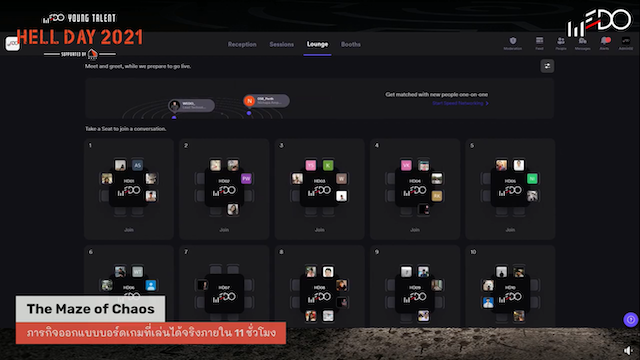Image resolution: width=640 pixels, height=360 pixels.
Task: Take an empty seat at table 7
Action: pos(216,269)
